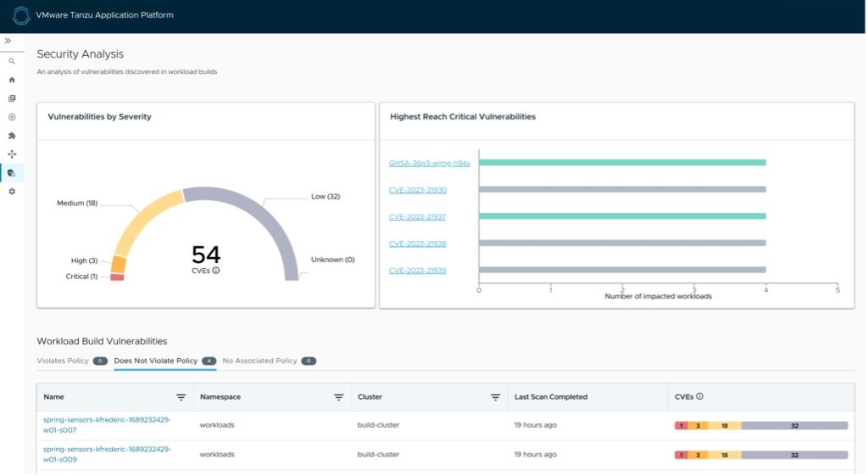868x476 pixels.
Task: Open search from the sidebar
Action: (x=12, y=61)
